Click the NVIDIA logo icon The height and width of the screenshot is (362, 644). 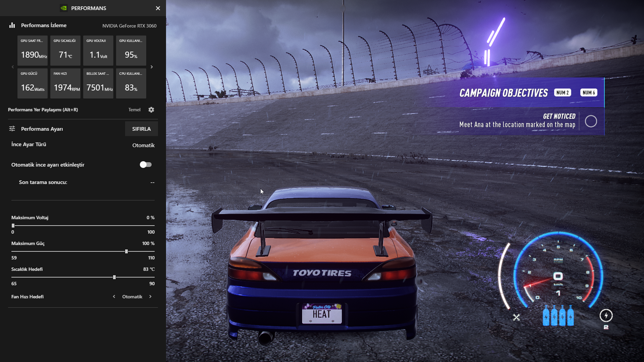click(x=64, y=8)
